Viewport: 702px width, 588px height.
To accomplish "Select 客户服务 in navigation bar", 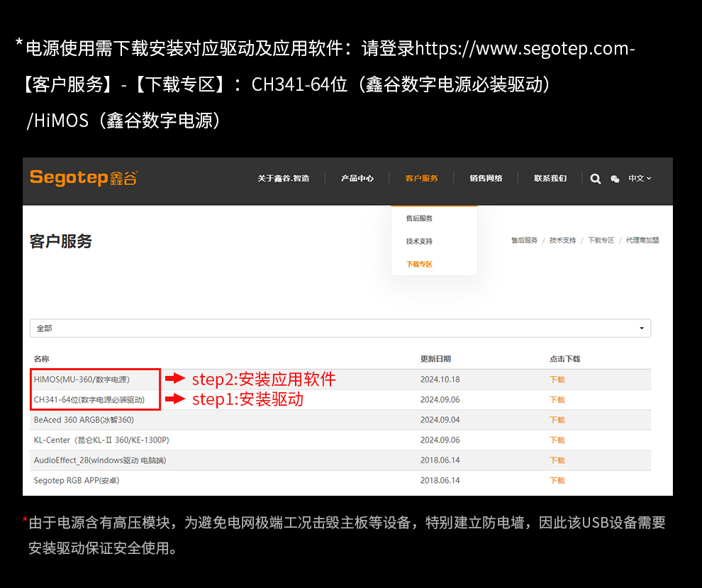I will click(x=421, y=178).
